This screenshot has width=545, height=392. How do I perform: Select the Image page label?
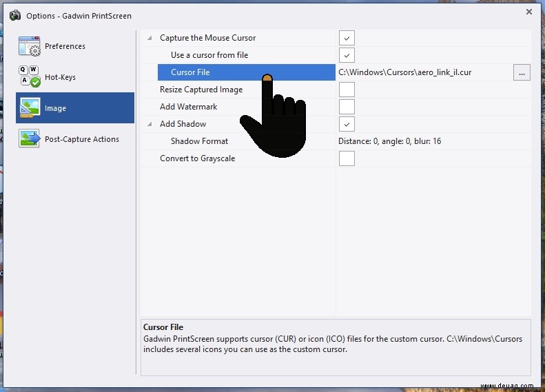[55, 108]
